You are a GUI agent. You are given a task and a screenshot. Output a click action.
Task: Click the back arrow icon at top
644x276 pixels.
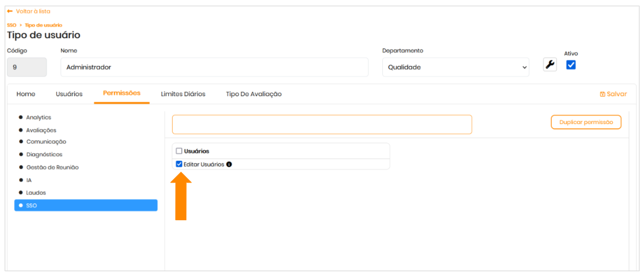point(10,11)
